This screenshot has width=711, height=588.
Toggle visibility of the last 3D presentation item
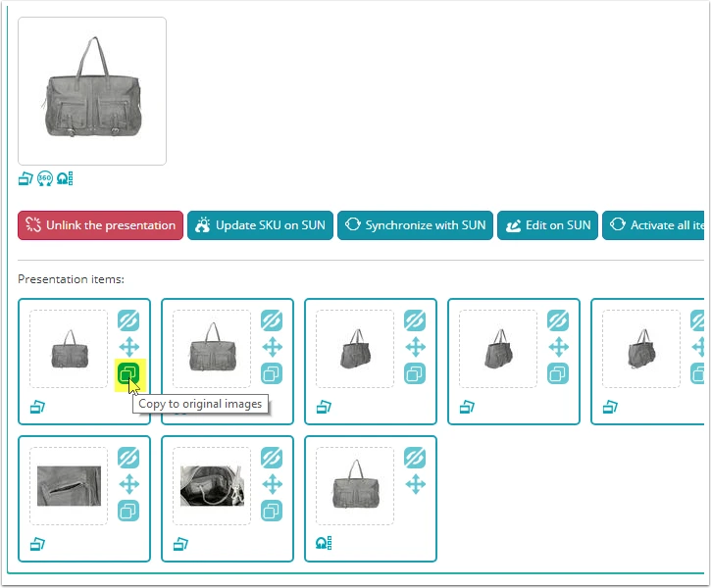coord(415,458)
